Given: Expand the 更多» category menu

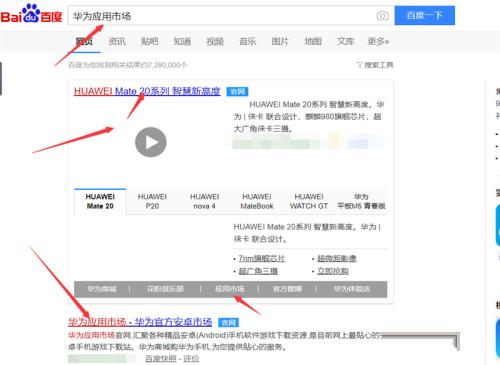Looking at the screenshot, I should [378, 42].
